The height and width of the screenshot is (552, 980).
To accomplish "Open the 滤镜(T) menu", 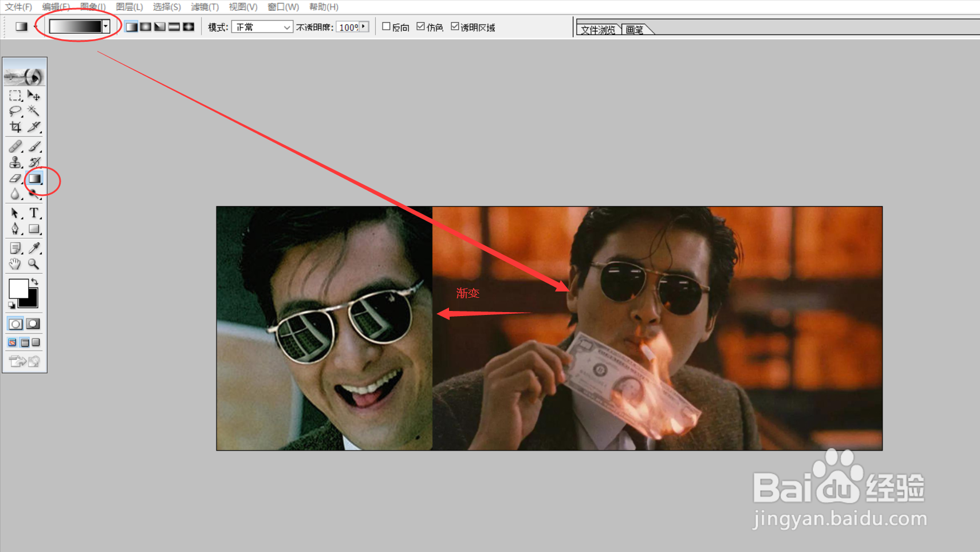I will [x=204, y=7].
